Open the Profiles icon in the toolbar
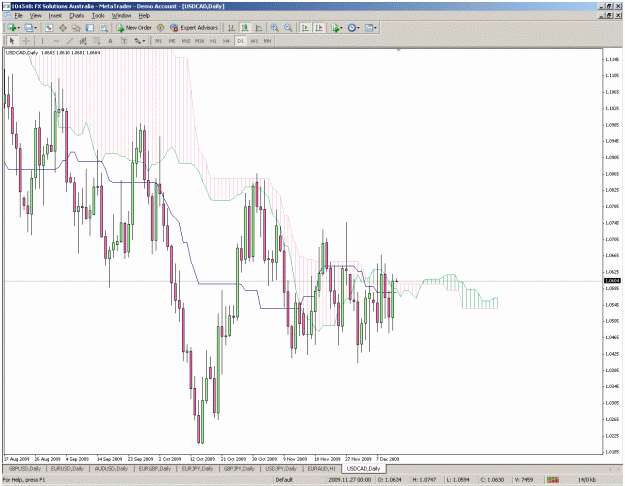The height and width of the screenshot is (486, 625). 28,28
